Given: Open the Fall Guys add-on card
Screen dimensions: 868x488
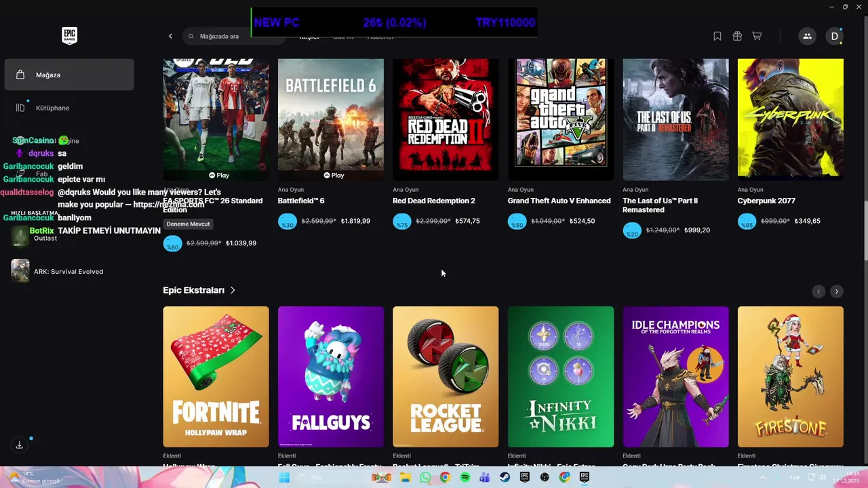Looking at the screenshot, I should pos(331,377).
